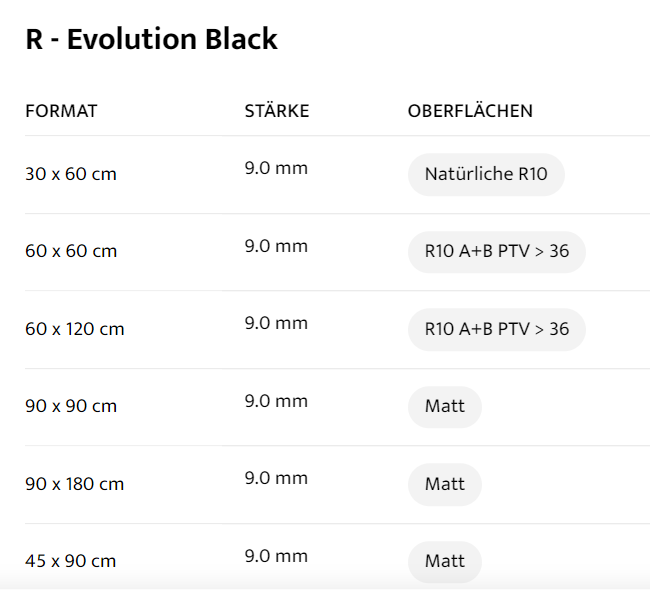Select the 60 x 60 cm format

point(71,251)
